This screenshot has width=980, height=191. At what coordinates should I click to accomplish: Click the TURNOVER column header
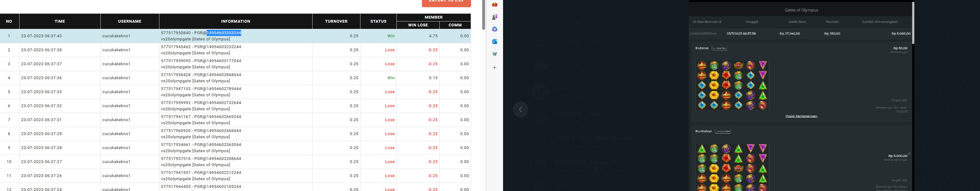click(x=336, y=21)
